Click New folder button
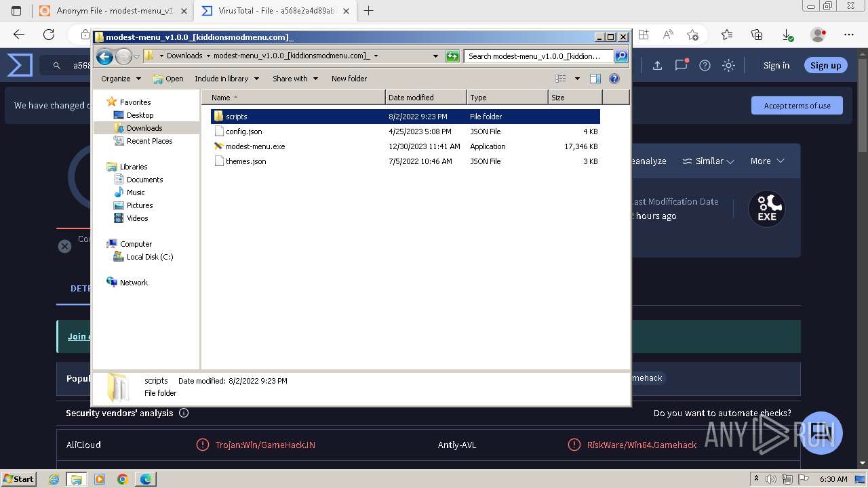 tap(349, 79)
